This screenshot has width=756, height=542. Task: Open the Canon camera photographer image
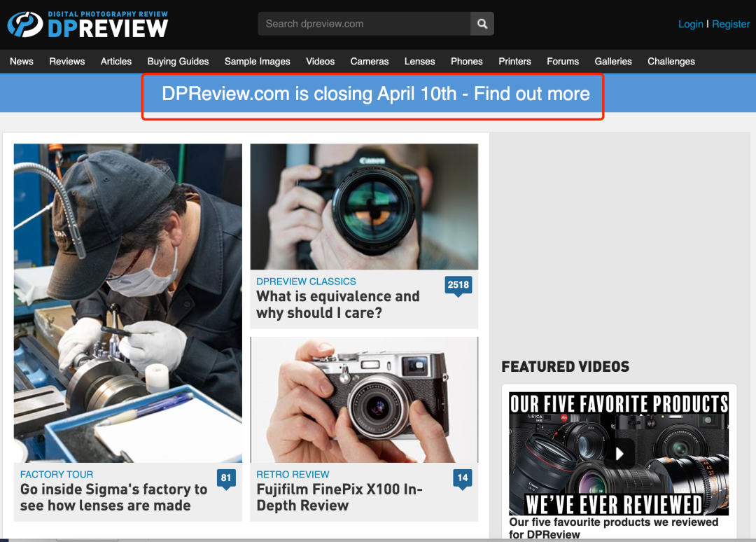click(364, 207)
